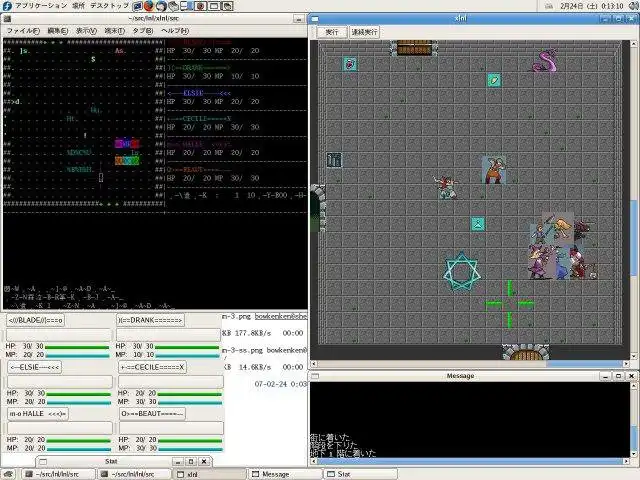Click the archer character sprite
Screen dimensions: 640x480
tap(494, 169)
